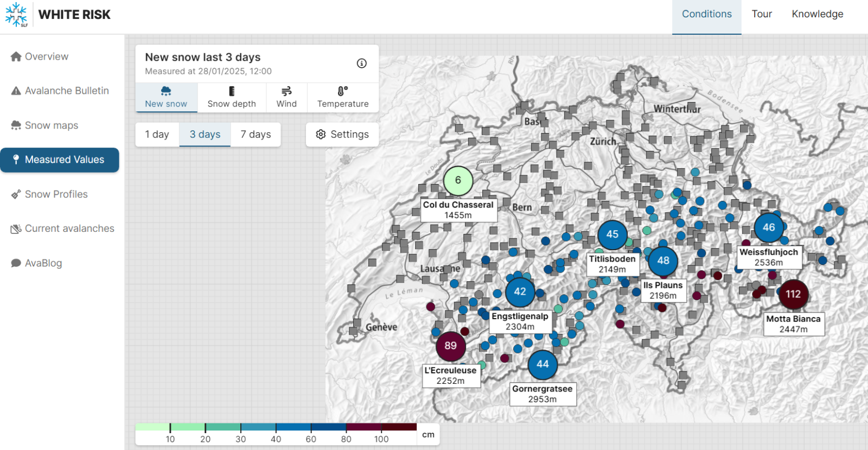The height and width of the screenshot is (450, 868).
Task: Open Snow maps page
Action: point(60,125)
